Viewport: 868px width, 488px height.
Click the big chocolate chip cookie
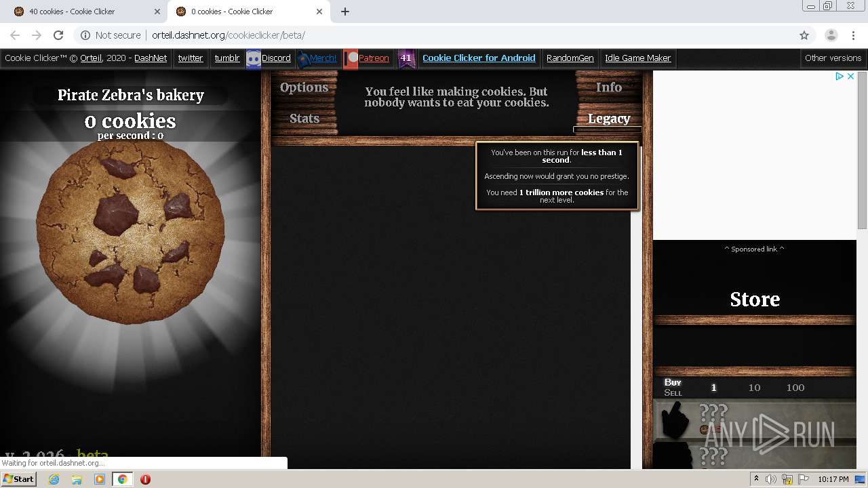coord(130,232)
